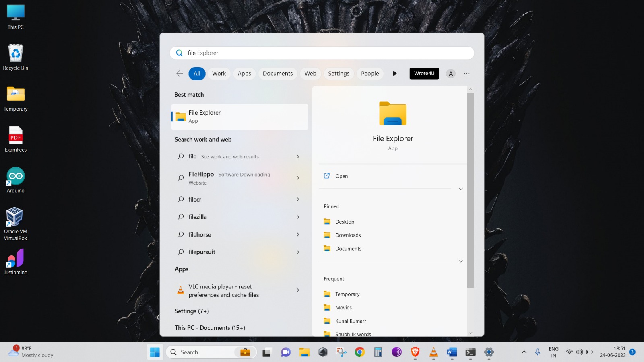Click Open for File Explorer

pos(341,176)
